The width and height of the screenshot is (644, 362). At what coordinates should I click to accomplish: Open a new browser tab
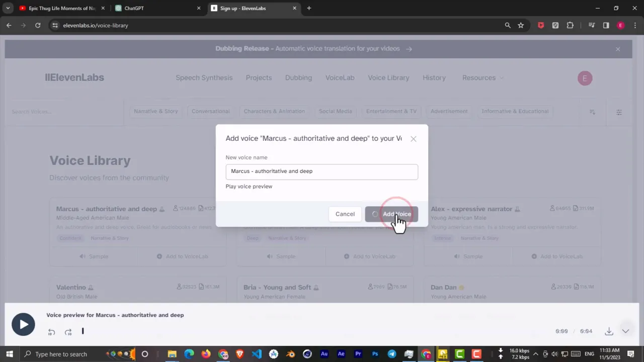[x=309, y=9]
